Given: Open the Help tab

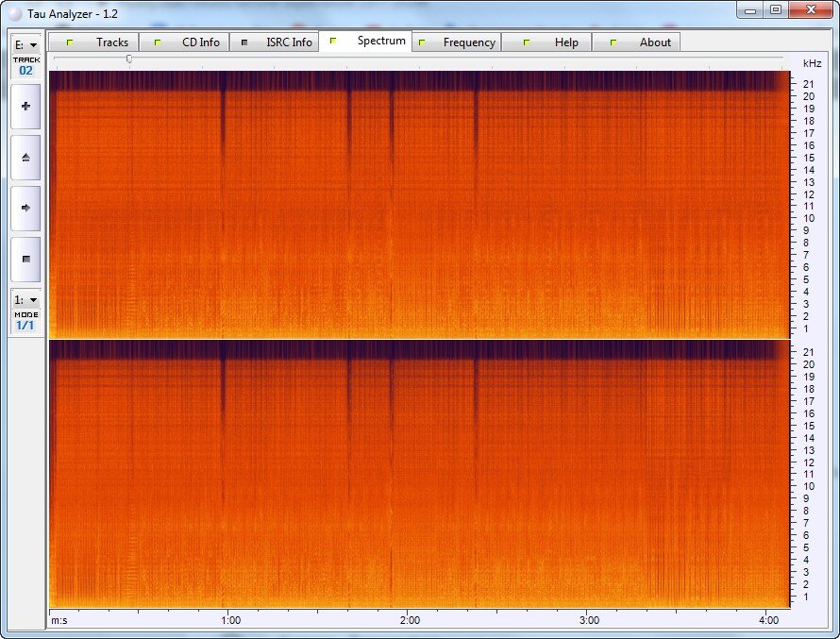Looking at the screenshot, I should 546,42.
